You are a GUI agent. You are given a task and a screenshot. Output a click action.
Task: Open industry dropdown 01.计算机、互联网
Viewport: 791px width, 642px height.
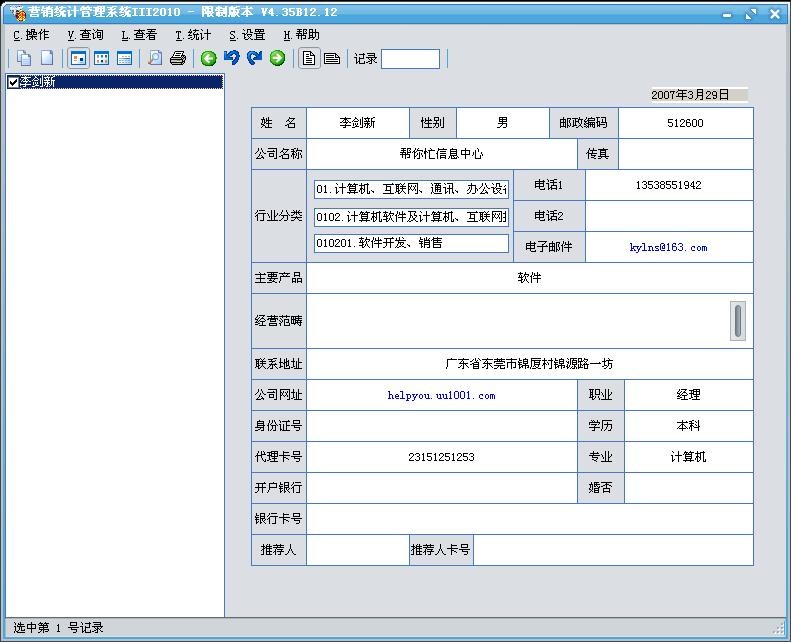pos(411,189)
